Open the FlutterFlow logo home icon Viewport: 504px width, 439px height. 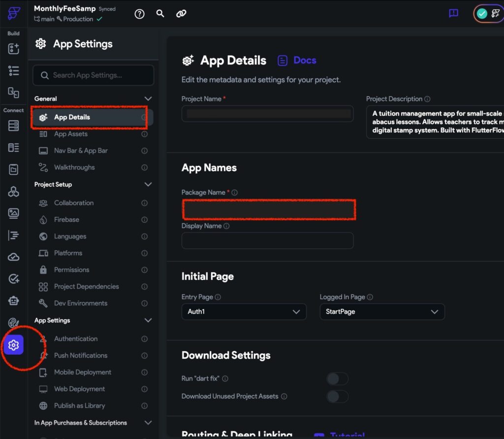14,13
